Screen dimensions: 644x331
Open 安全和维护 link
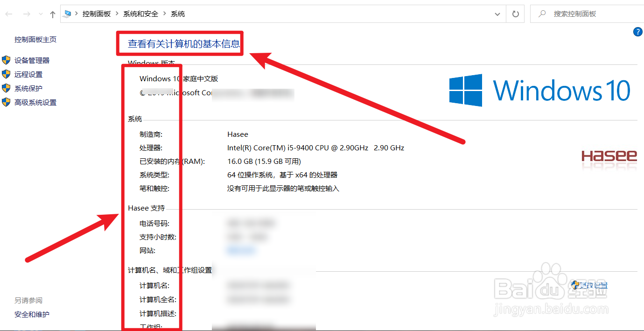coord(32,314)
